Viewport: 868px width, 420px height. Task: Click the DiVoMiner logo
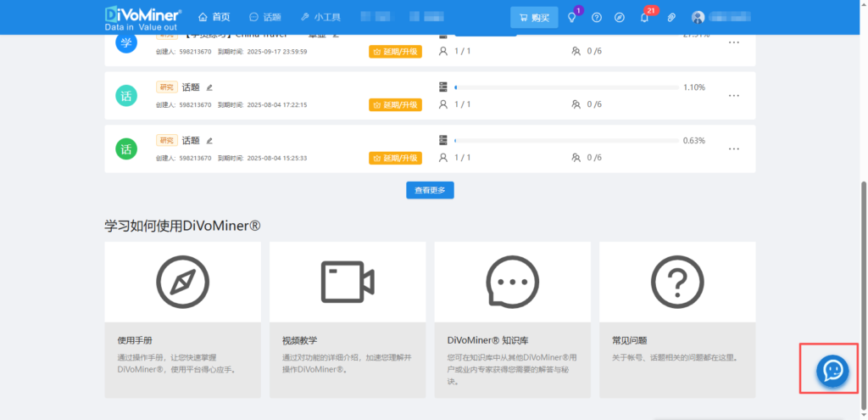pos(142,17)
